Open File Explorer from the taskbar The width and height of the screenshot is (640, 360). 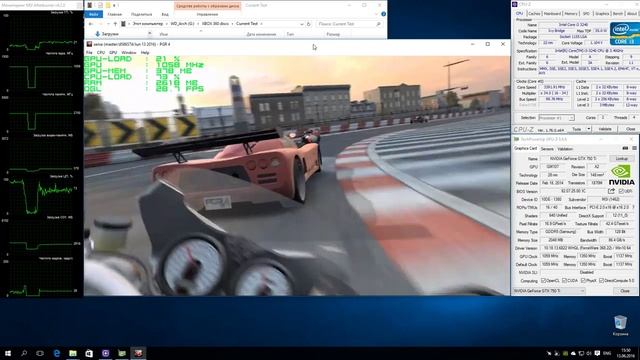[x=73, y=353]
